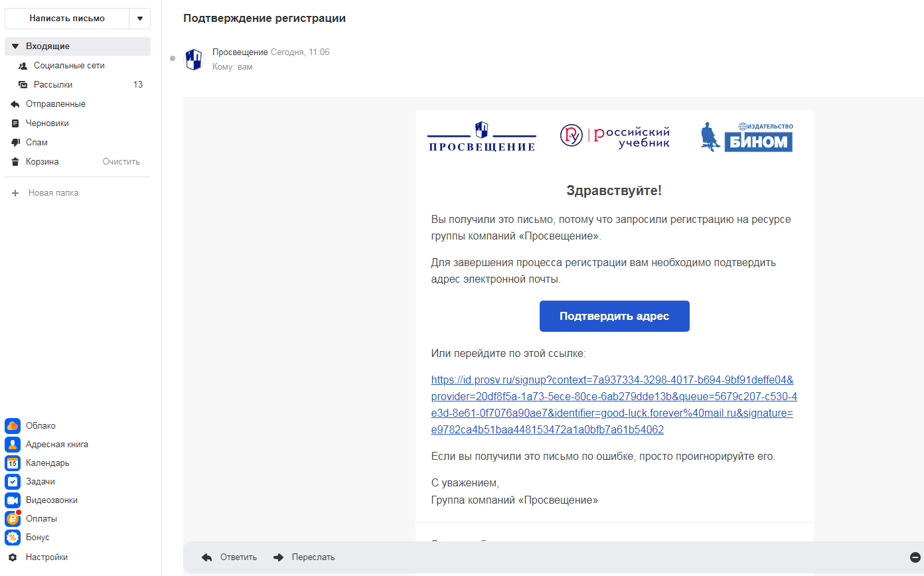The height and width of the screenshot is (576, 924).
Task: Follow the id.prosv.ru signup link
Action: click(614, 405)
